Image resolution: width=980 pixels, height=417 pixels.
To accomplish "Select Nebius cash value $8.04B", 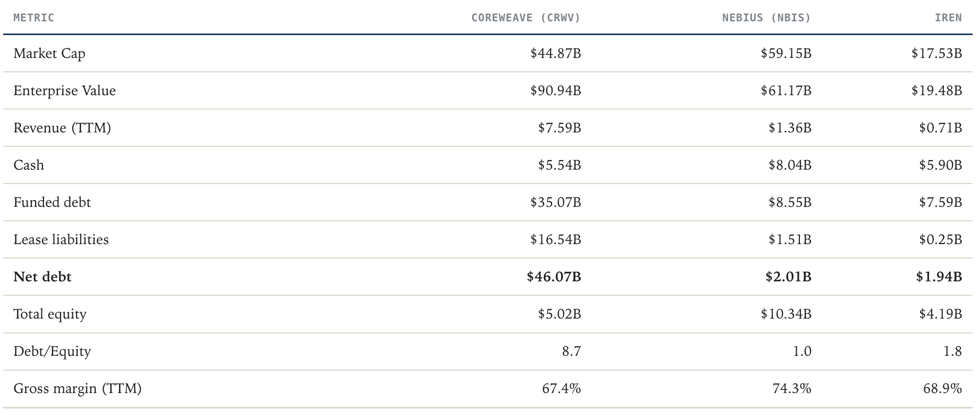I will (x=790, y=165).
